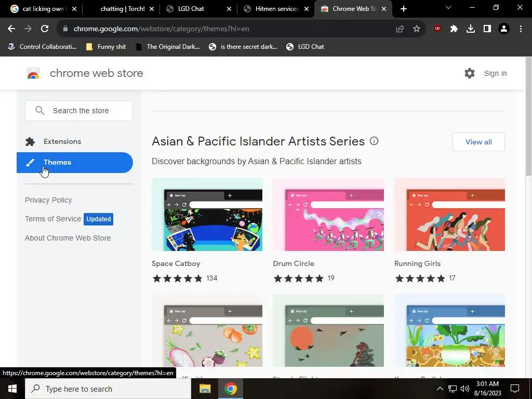Image resolution: width=532 pixels, height=399 pixels.
Task: Click the address bar URL
Action: (162, 29)
